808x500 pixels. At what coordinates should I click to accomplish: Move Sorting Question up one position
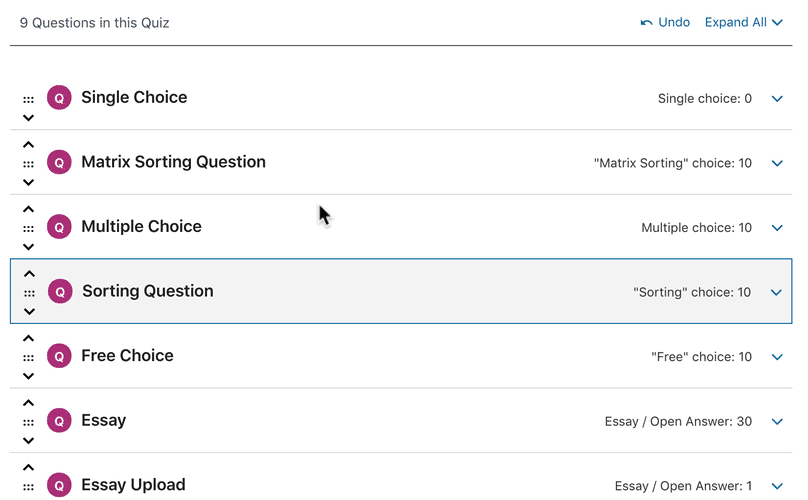29,274
